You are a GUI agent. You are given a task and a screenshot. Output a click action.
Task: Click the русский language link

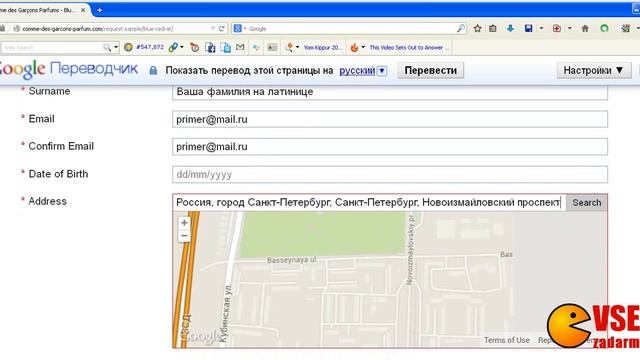[x=357, y=71]
